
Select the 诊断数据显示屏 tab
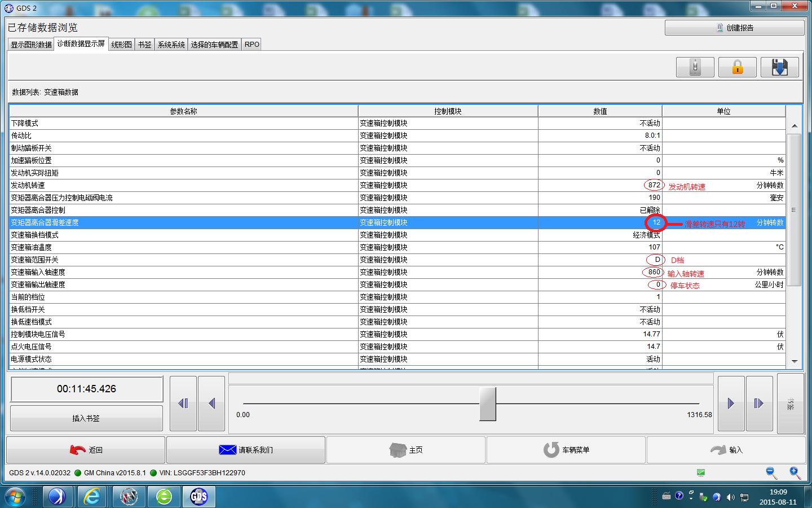81,43
